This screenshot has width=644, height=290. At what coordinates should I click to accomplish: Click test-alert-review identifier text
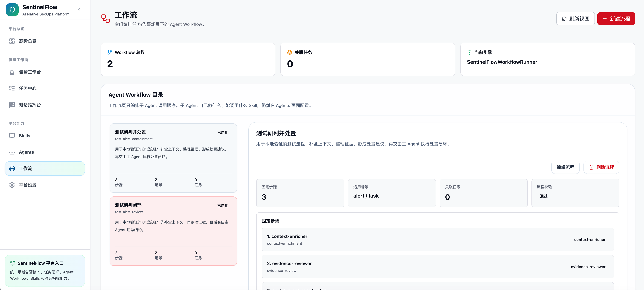point(129,212)
